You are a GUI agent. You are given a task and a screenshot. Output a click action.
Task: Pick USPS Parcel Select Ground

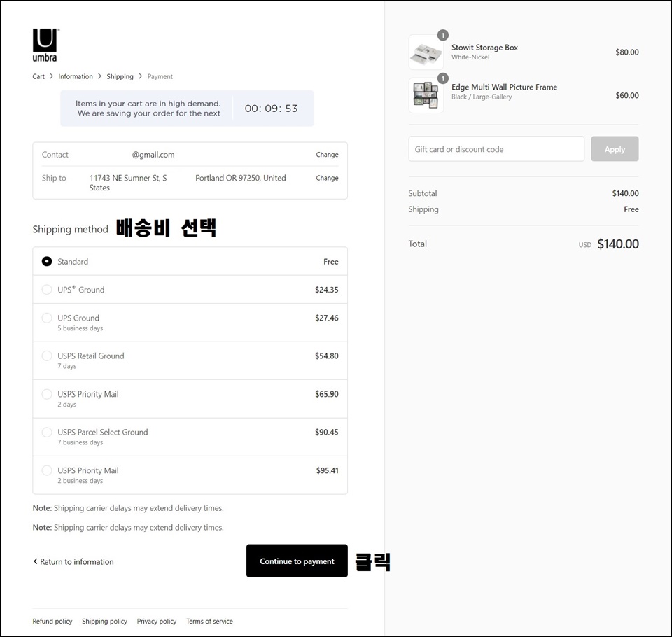[x=47, y=432]
